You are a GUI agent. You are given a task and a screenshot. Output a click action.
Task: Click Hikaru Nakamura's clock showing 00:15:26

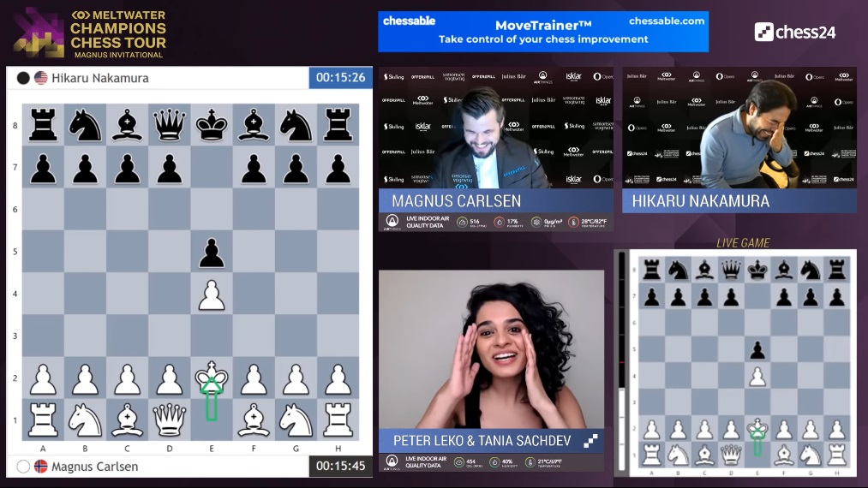340,78
